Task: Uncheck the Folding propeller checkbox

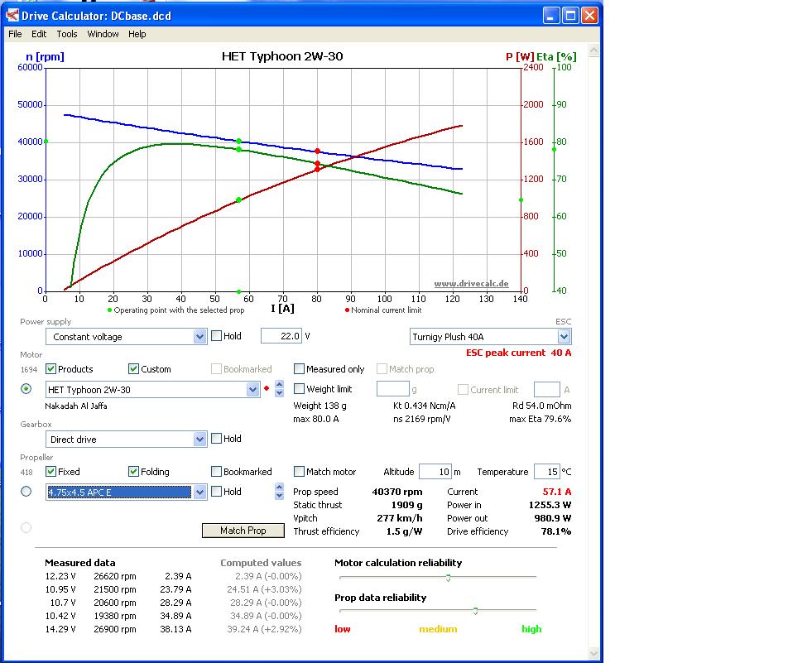Action: click(134, 472)
